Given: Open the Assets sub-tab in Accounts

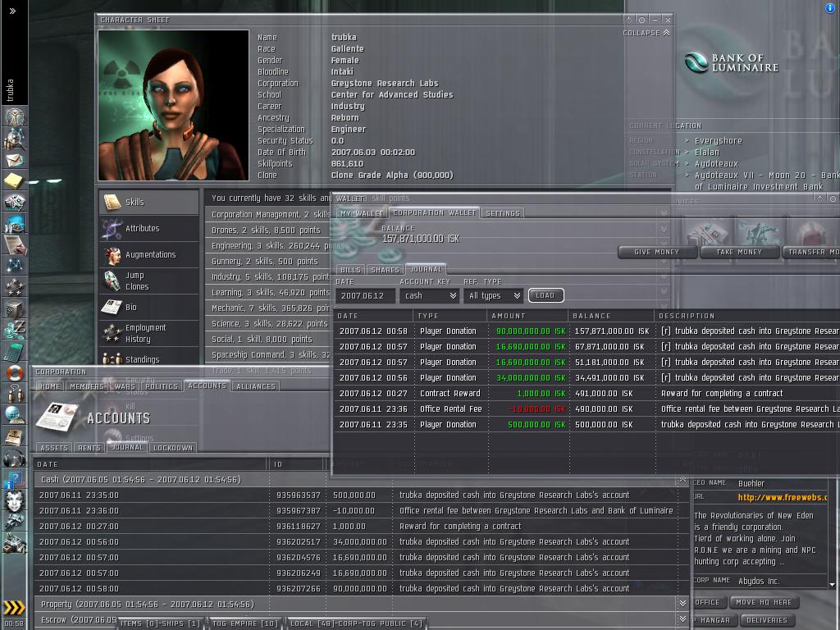Looking at the screenshot, I should tap(53, 448).
